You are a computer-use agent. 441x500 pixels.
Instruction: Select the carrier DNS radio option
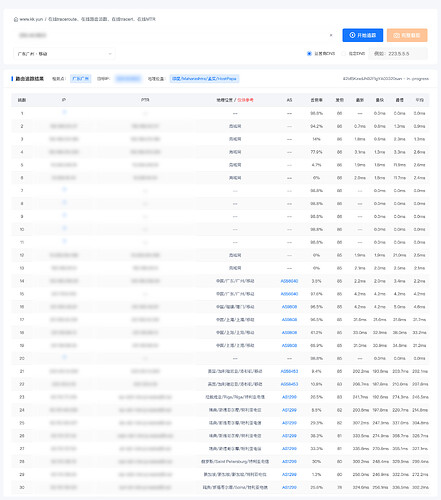(309, 53)
